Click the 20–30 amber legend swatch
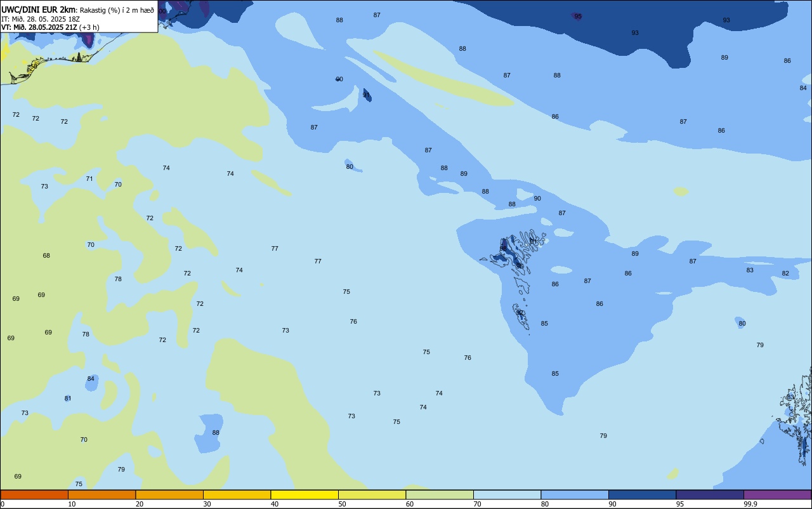This screenshot has width=812, height=509. point(169,494)
